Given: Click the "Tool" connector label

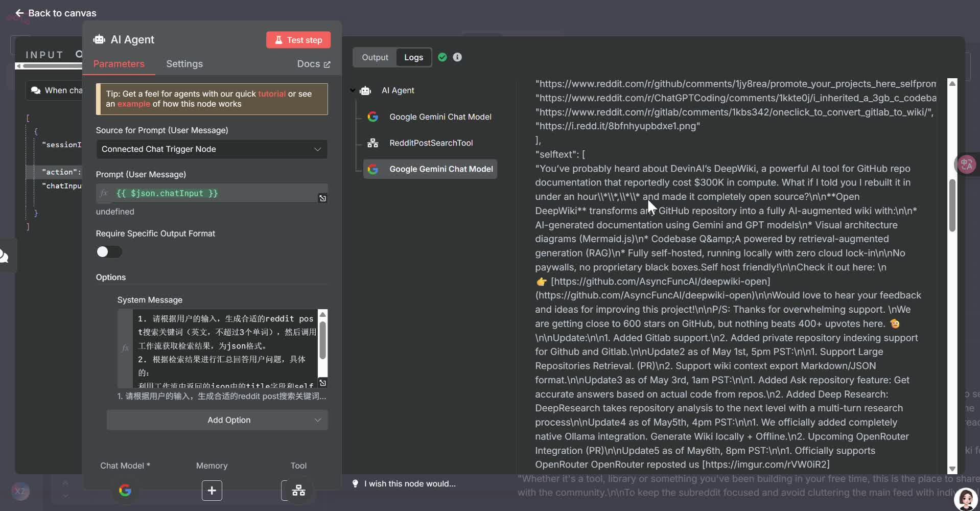Looking at the screenshot, I should (298, 466).
